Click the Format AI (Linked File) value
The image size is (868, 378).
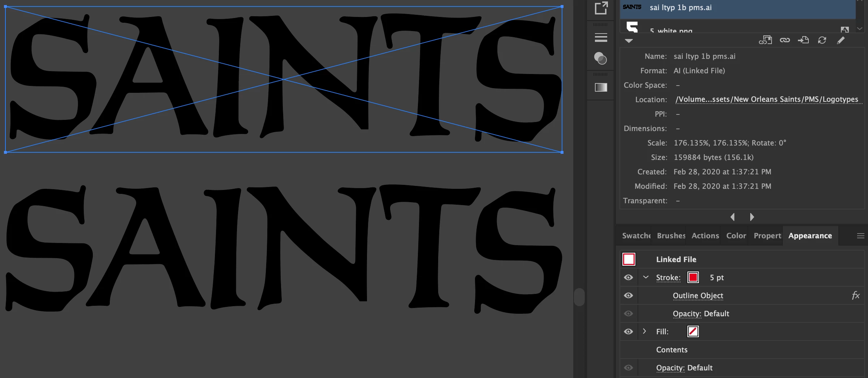click(x=699, y=71)
